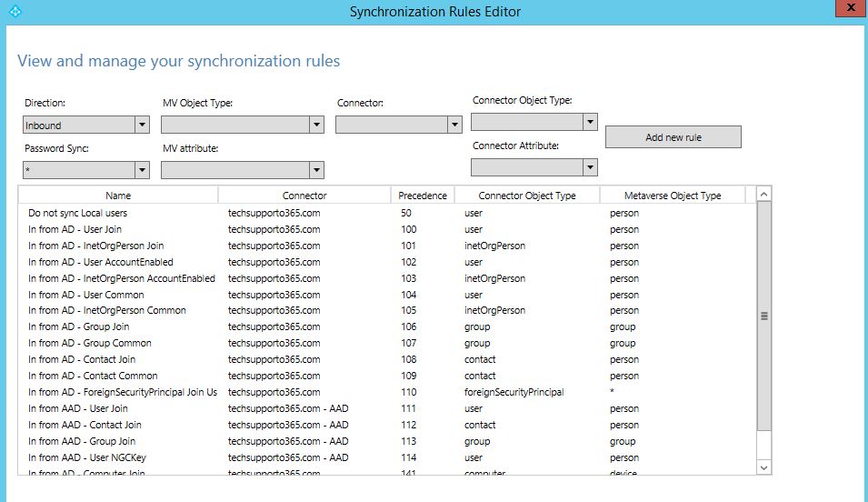Click the asterisk metaverse type in row 110

point(612,391)
